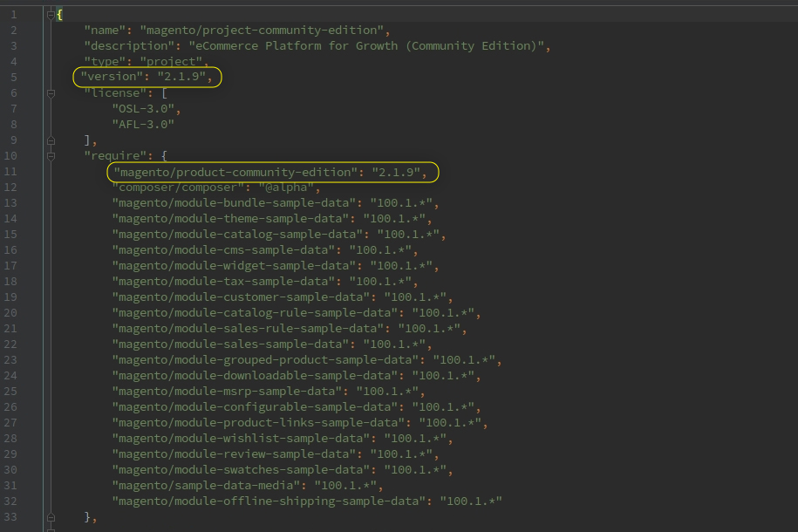Viewport: 798px width, 532px height.
Task: Click the "@alpha" value
Action: (286, 188)
